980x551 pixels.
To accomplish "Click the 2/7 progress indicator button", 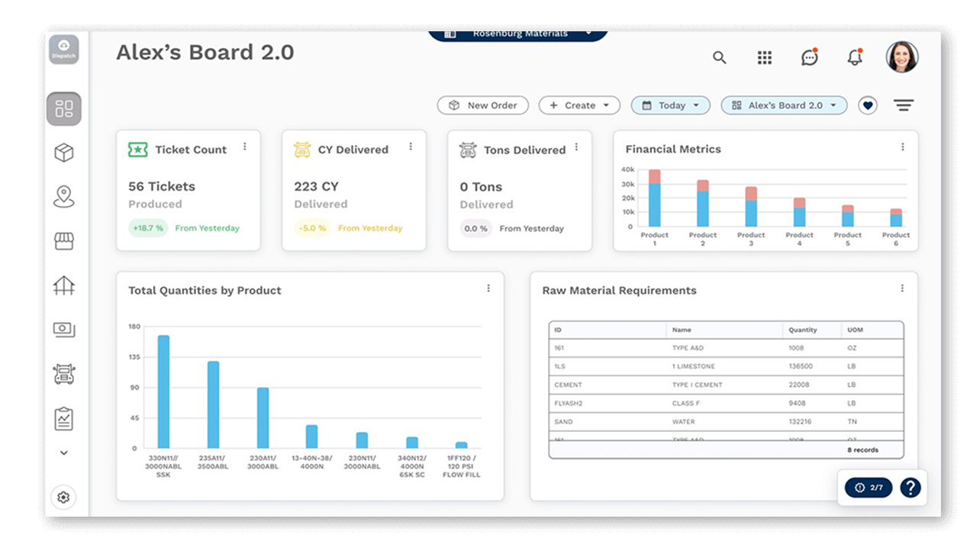I will click(x=869, y=488).
